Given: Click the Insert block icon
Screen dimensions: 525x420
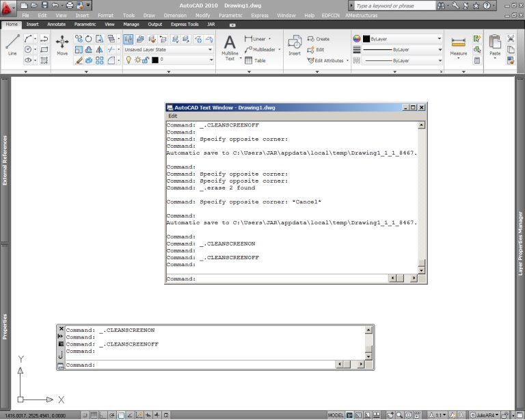Looking at the screenshot, I should click(295, 45).
